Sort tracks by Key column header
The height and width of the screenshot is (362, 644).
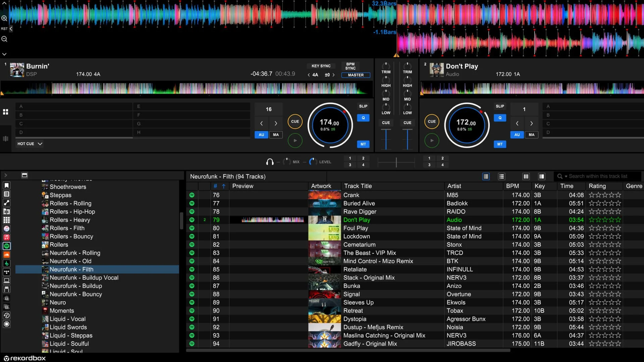point(539,186)
